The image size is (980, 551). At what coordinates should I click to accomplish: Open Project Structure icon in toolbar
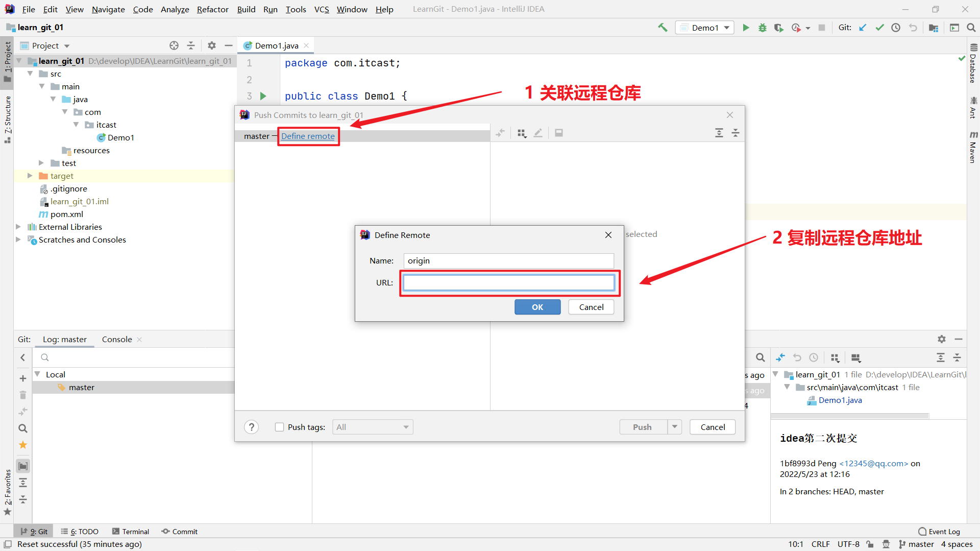pyautogui.click(x=934, y=28)
